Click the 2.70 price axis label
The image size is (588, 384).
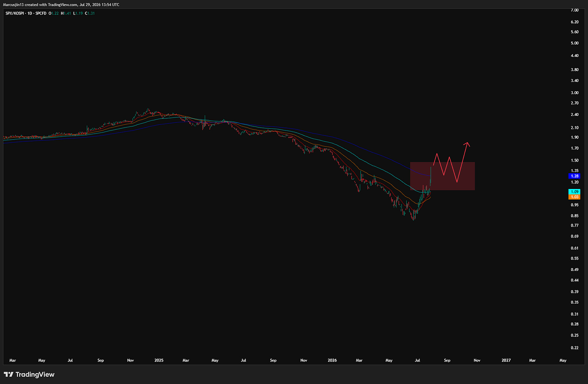(574, 103)
